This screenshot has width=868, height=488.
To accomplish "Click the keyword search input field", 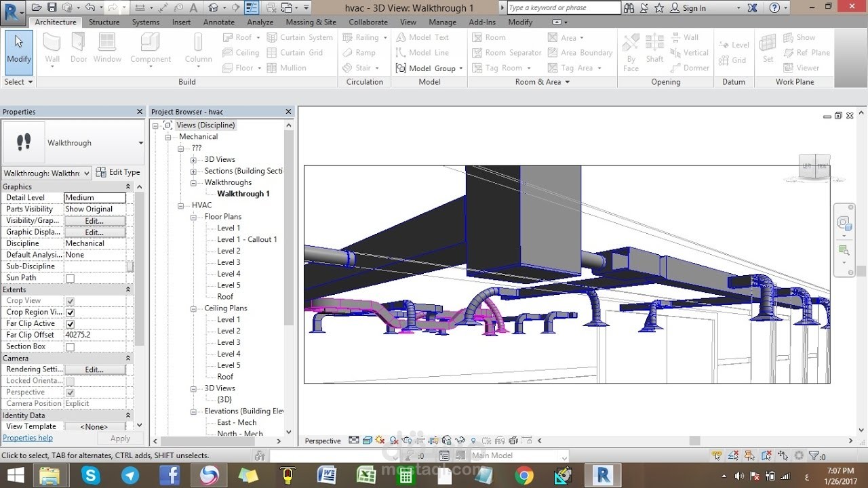I will point(564,8).
